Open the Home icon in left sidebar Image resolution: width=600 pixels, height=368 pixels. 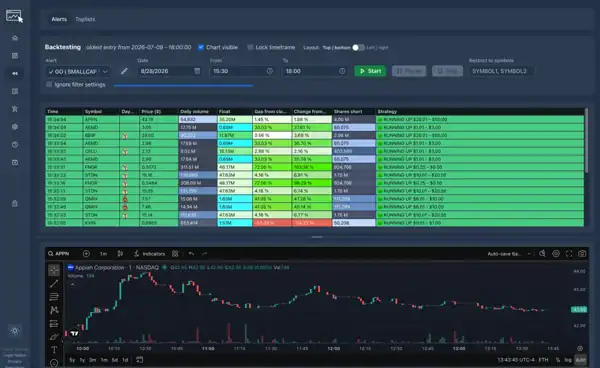point(15,38)
